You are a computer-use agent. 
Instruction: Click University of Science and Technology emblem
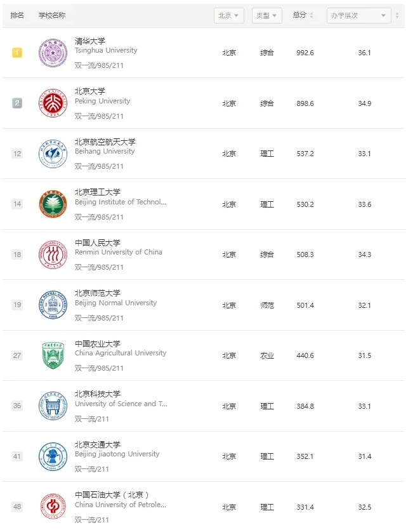(x=53, y=406)
